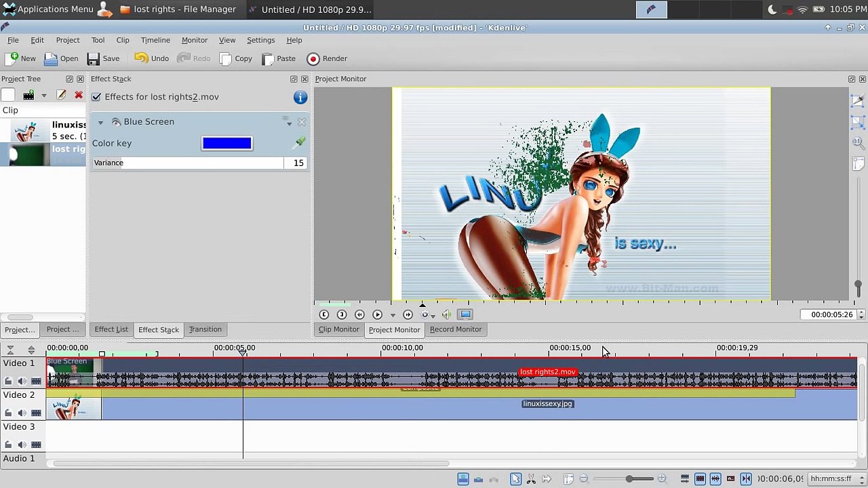Toggle the monitor scene display icon
868x488 pixels.
click(x=465, y=314)
